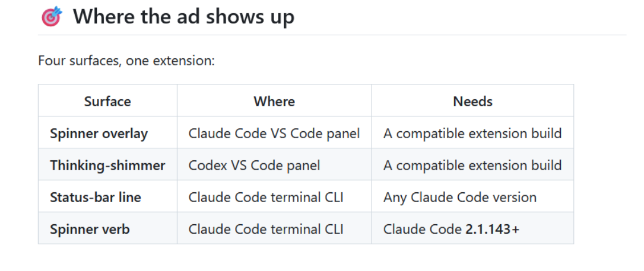Click the Thinking-shimmer cell

(108, 165)
